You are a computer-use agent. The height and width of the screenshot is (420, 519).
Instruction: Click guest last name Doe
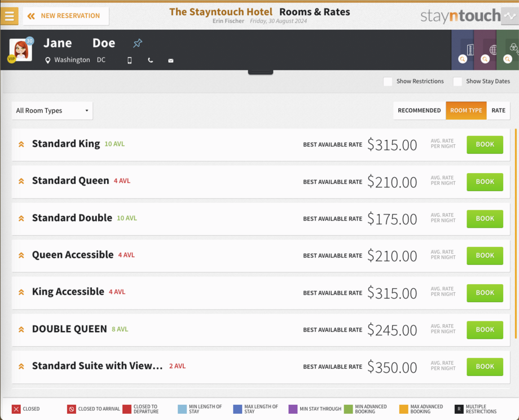coord(104,43)
